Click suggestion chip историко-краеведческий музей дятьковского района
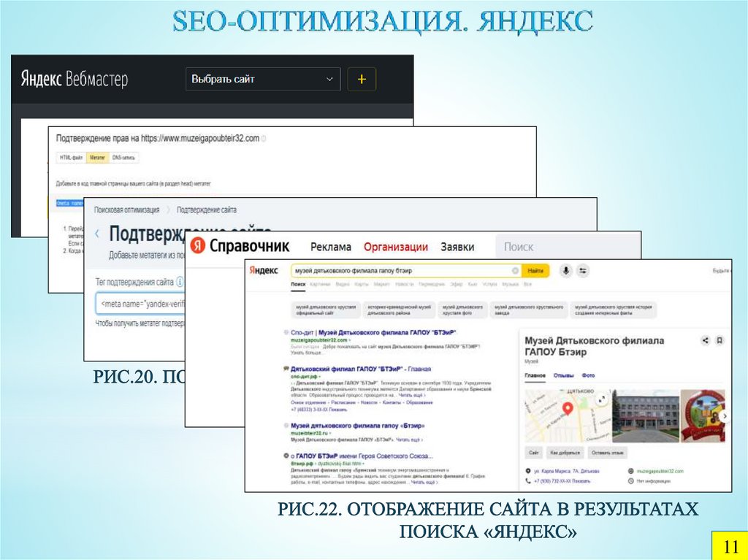Screen dimensions: 748x560 click(x=399, y=310)
